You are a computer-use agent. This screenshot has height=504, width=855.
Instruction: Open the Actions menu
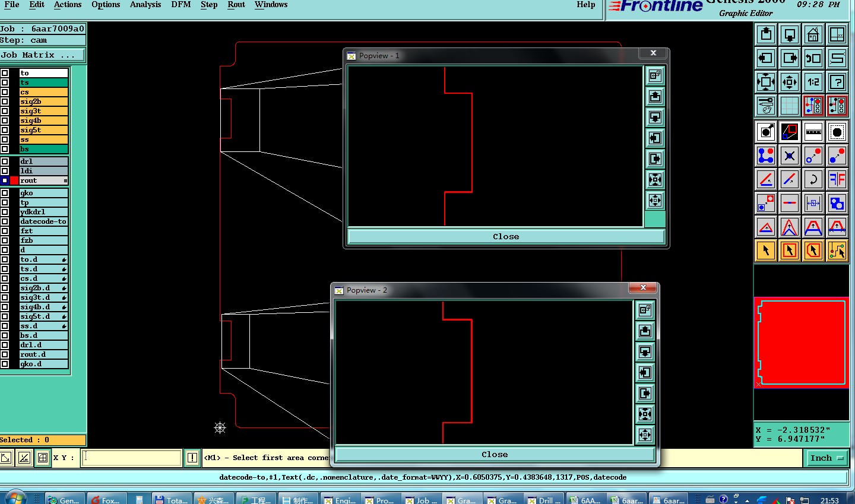(x=68, y=5)
